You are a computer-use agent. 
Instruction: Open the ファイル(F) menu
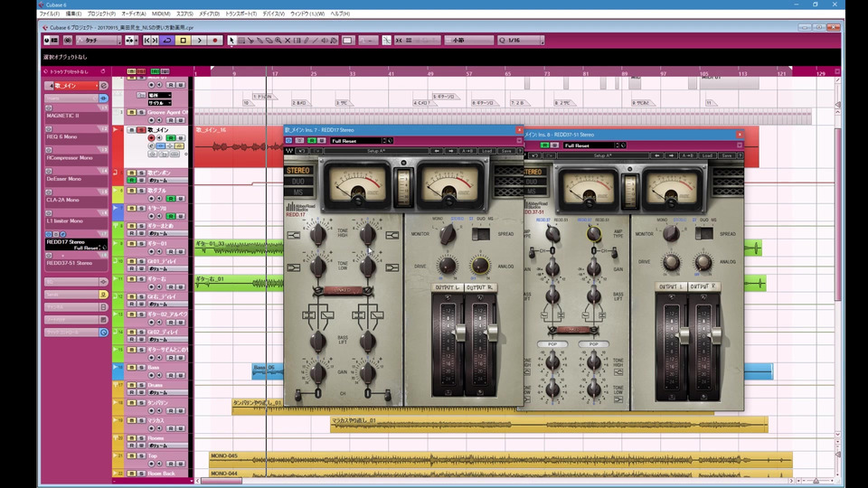pyautogui.click(x=49, y=14)
